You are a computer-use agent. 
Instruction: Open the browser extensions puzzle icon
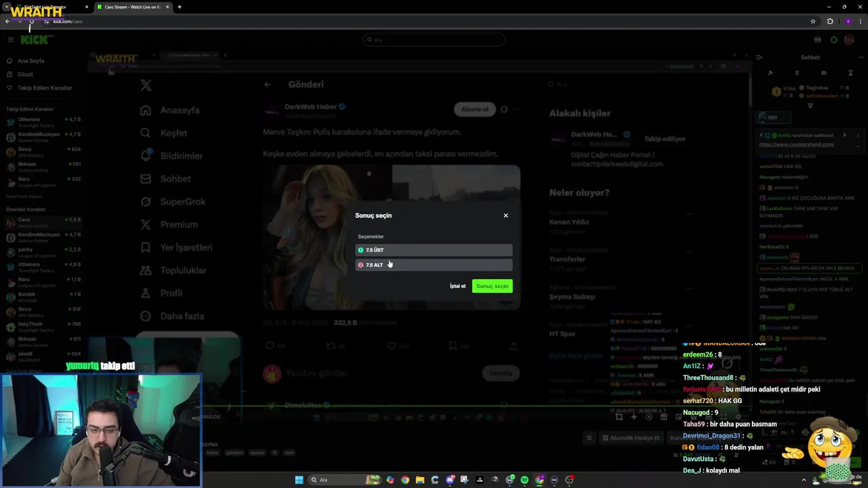click(x=830, y=21)
